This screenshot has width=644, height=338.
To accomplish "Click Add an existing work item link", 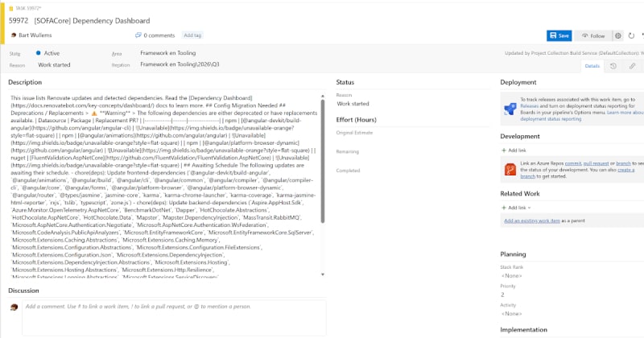I will (532, 221).
